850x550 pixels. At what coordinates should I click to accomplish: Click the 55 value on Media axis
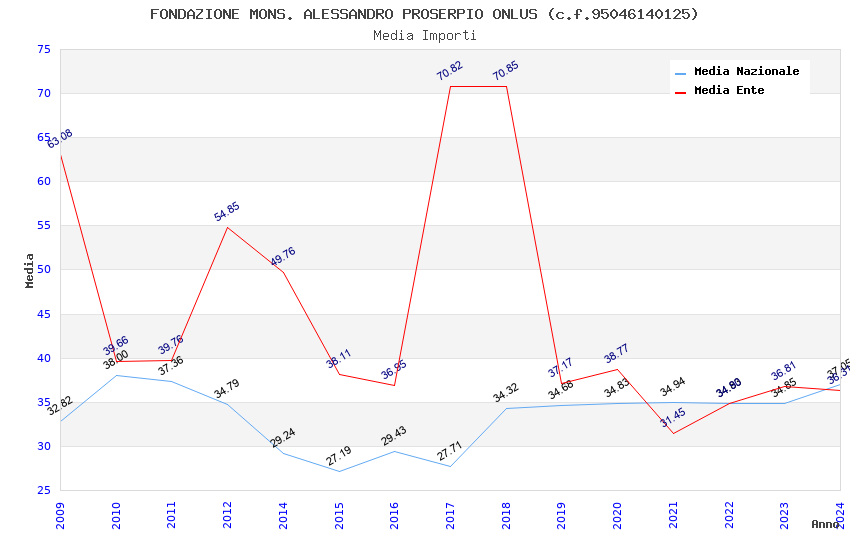[x=44, y=225]
